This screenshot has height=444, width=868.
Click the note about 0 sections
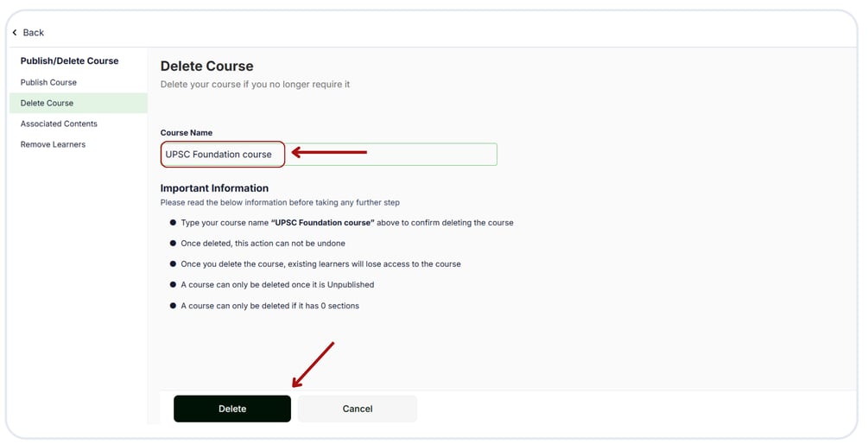coord(270,306)
